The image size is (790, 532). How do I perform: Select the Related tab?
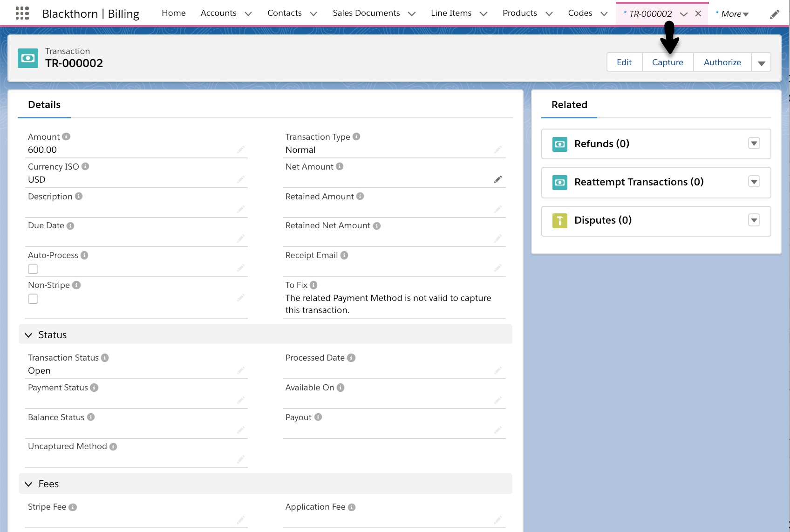(569, 105)
